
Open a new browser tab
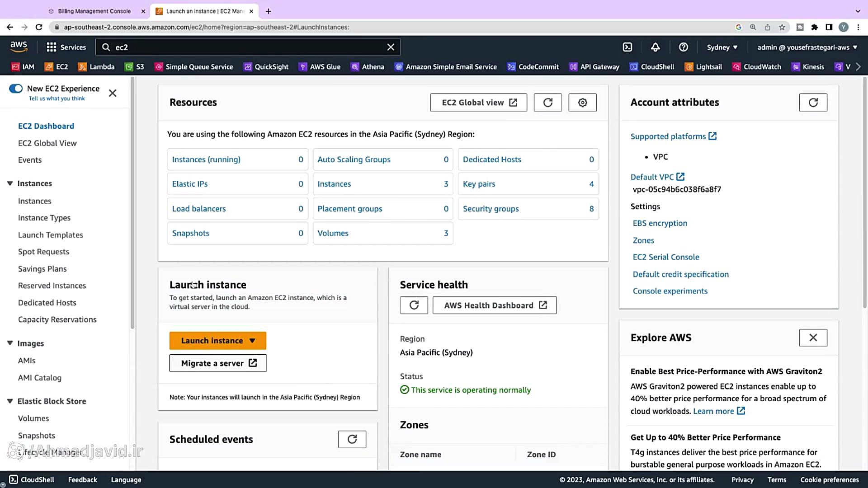point(269,11)
